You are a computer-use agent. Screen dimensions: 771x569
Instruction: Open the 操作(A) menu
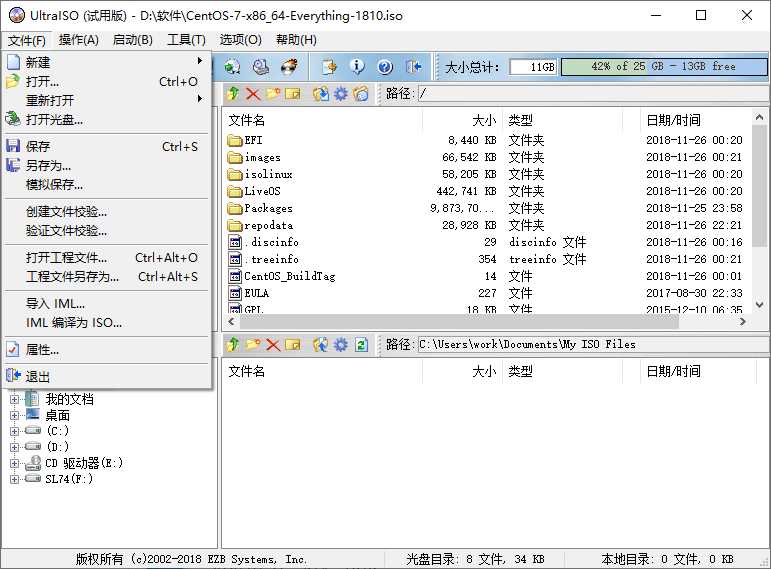point(79,40)
